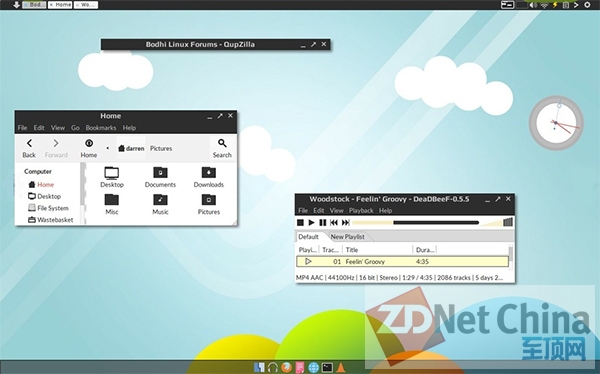Go Back in the file manager

pyautogui.click(x=29, y=149)
